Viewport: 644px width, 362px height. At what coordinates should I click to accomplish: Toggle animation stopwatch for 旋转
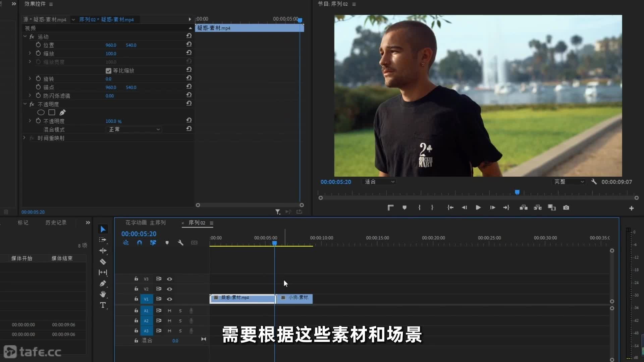(x=38, y=79)
